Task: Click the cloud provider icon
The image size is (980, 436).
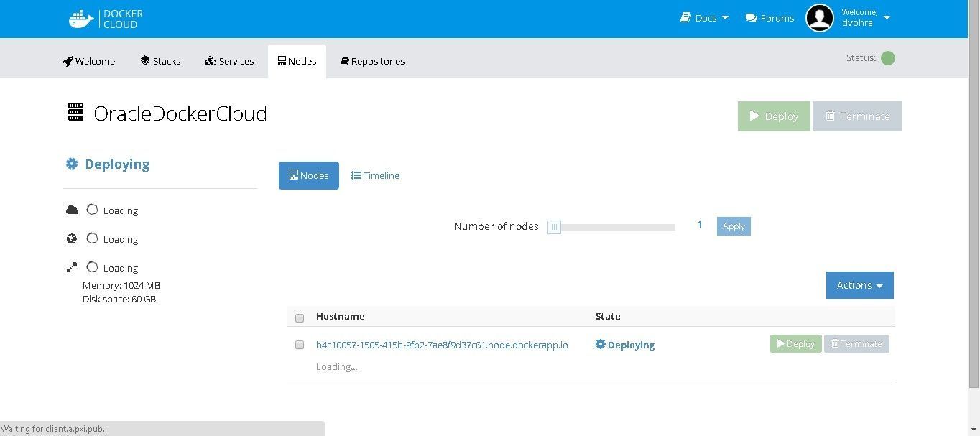Action: pyautogui.click(x=72, y=210)
